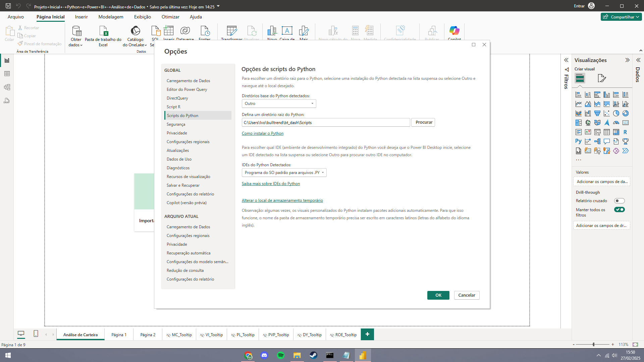
Task: Switch to Table view in left sidebar
Action: (x=7, y=74)
